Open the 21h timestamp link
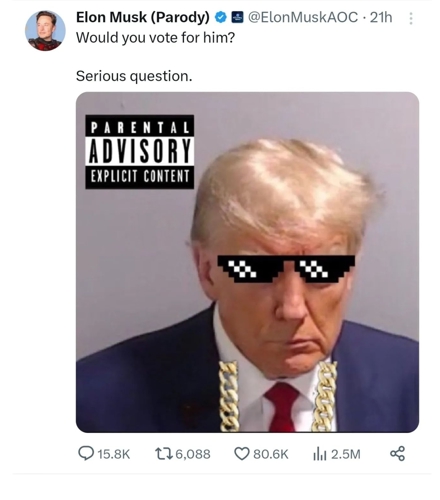Screen dimensions: 440x500 [381, 17]
